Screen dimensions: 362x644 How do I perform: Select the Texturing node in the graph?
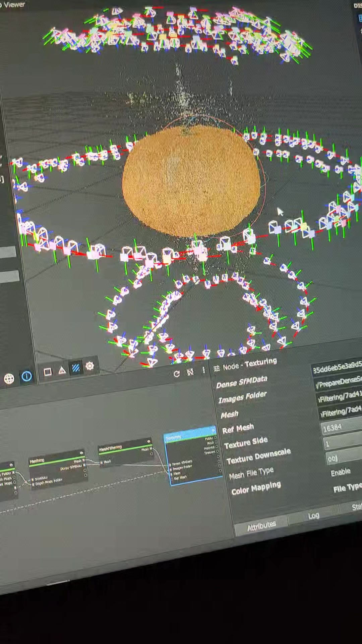point(193,456)
